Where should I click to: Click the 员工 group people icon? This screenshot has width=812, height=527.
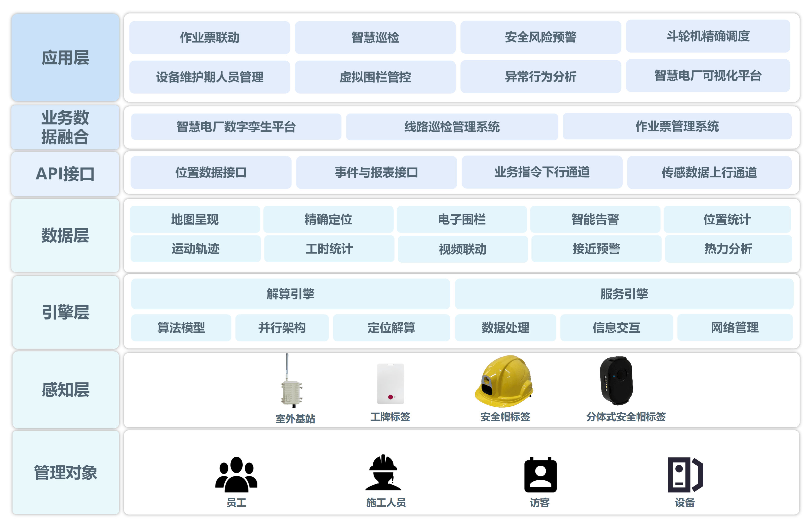(x=236, y=474)
